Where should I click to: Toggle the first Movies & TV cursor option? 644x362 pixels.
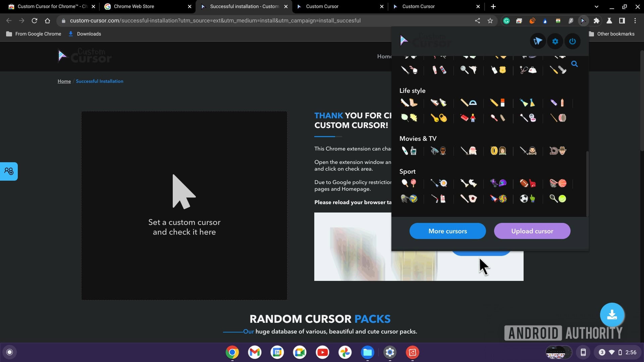[x=408, y=150]
